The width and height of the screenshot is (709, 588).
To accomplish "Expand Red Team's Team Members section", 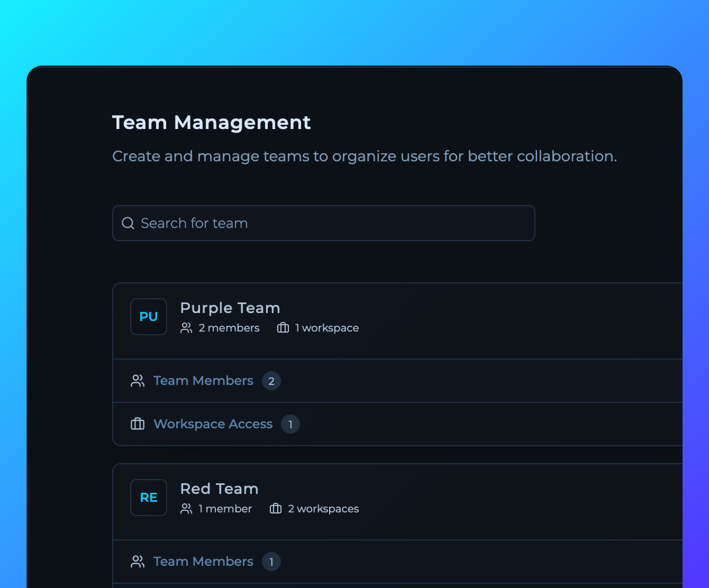I will coord(398,562).
